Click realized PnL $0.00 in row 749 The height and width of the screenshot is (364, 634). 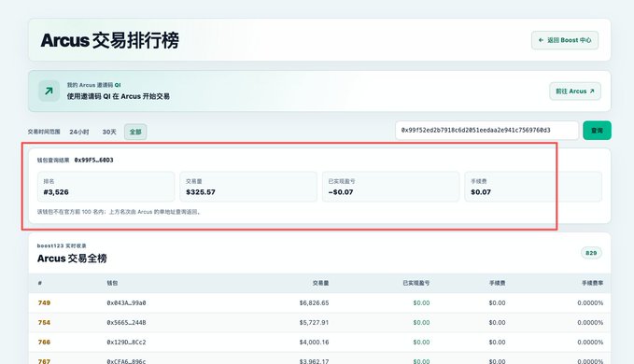421,302
